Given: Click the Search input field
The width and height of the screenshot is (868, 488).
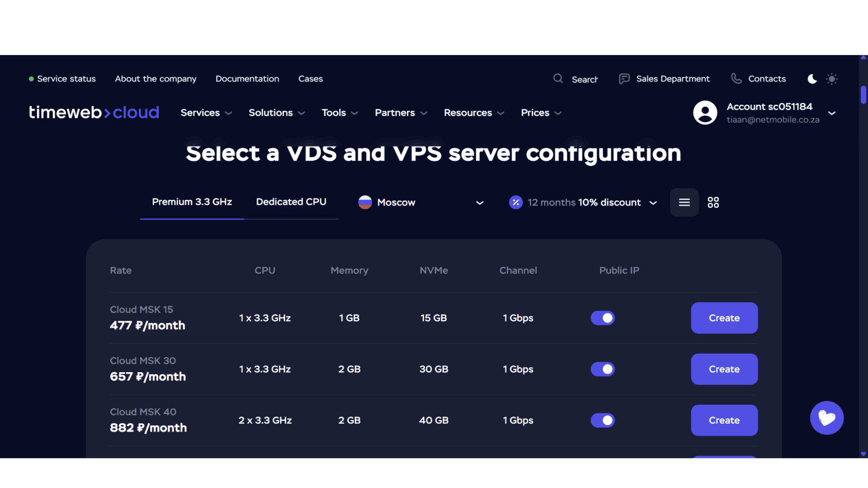Looking at the screenshot, I should [585, 79].
